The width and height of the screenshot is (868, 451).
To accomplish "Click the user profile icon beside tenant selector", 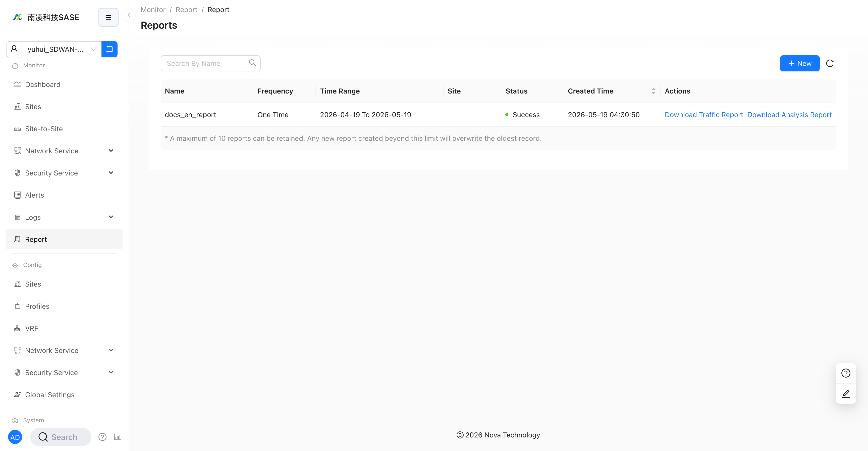I will pyautogui.click(x=14, y=49).
